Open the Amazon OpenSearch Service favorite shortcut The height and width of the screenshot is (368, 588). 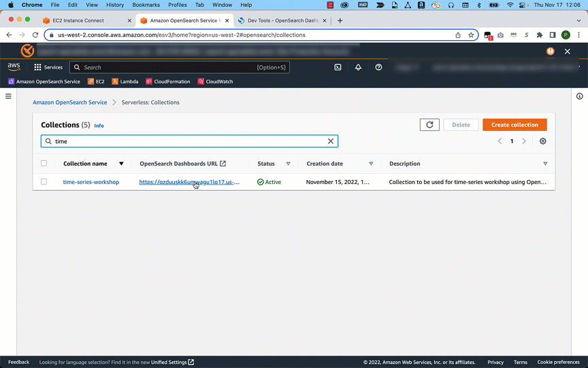(x=44, y=82)
